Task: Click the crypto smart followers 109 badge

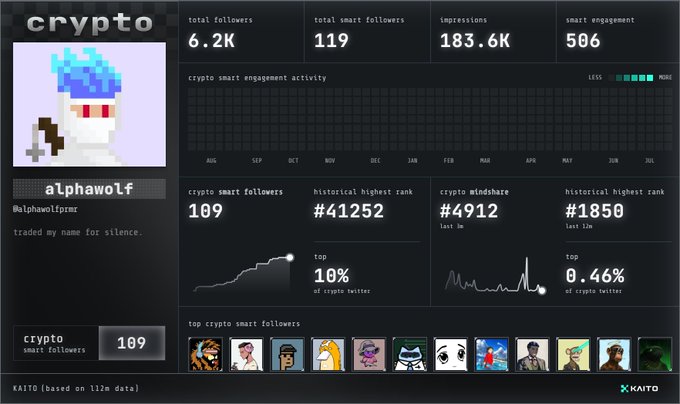Action: (89, 343)
